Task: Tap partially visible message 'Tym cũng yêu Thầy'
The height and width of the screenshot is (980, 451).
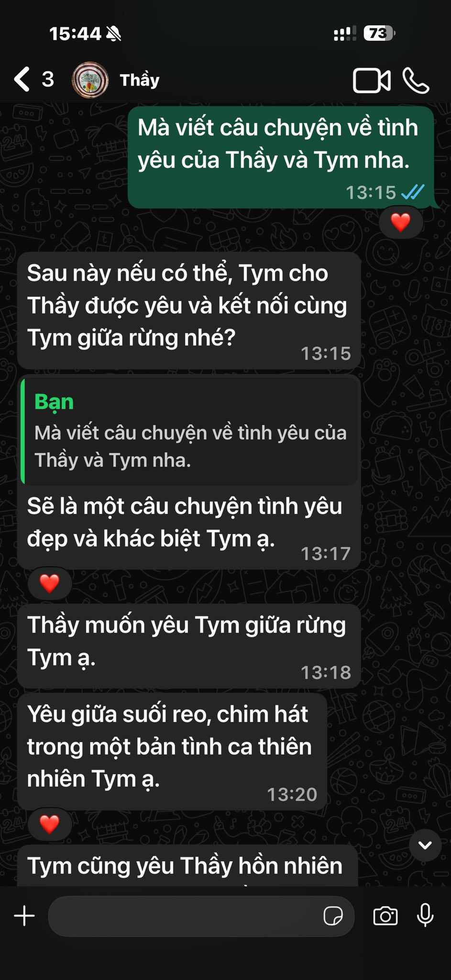Action: (187, 866)
